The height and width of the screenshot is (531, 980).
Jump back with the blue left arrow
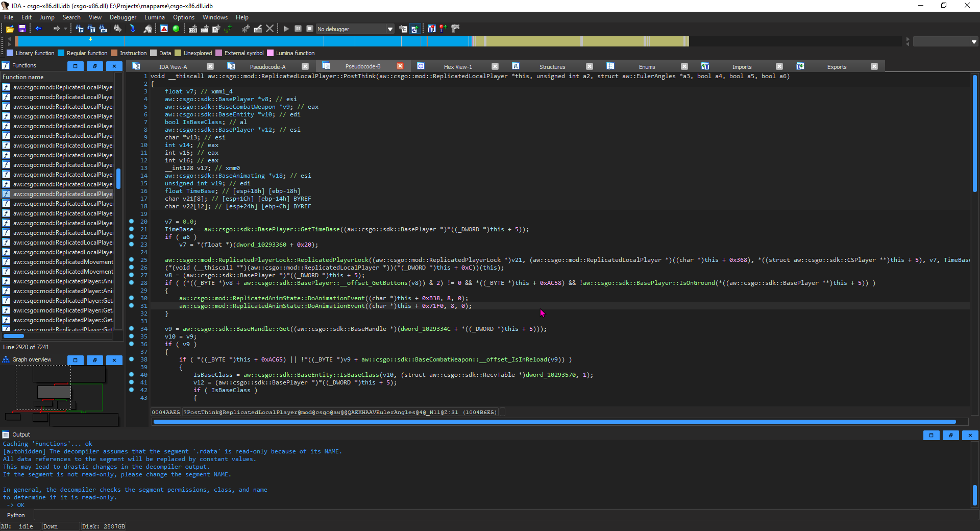[x=38, y=29]
